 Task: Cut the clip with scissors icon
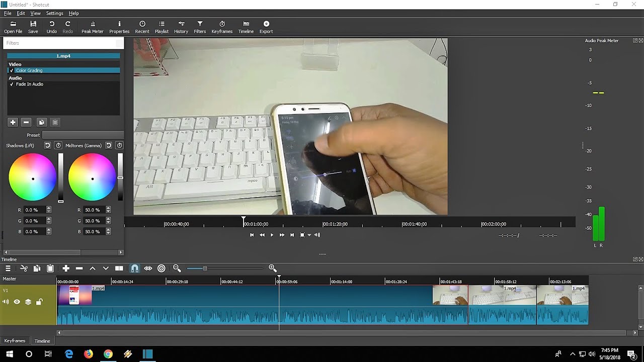coord(24,268)
